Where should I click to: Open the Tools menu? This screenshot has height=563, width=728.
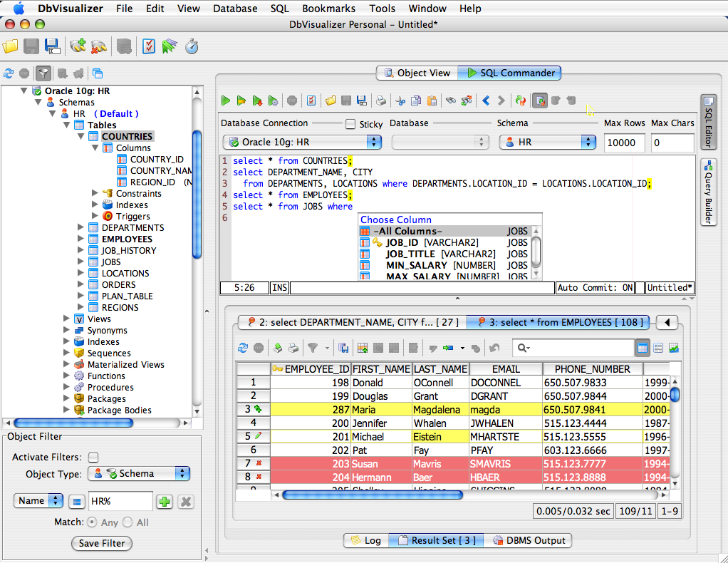point(382,9)
